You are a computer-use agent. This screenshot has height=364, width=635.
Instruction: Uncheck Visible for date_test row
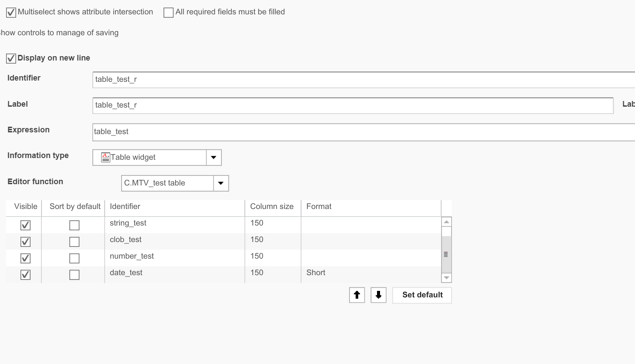click(26, 275)
